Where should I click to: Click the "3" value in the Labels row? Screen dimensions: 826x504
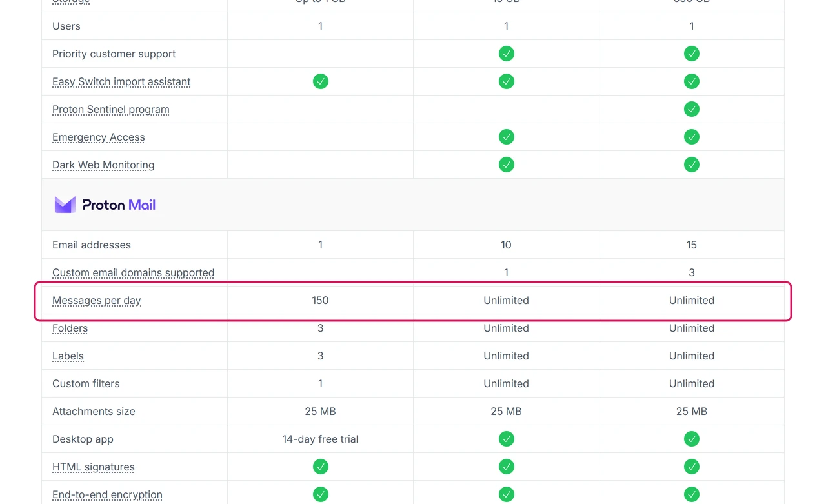click(x=320, y=356)
